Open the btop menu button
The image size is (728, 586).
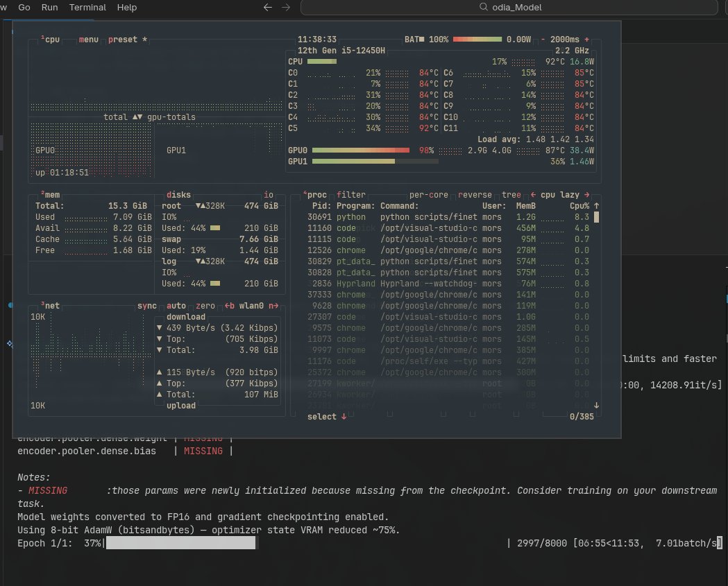tap(88, 40)
